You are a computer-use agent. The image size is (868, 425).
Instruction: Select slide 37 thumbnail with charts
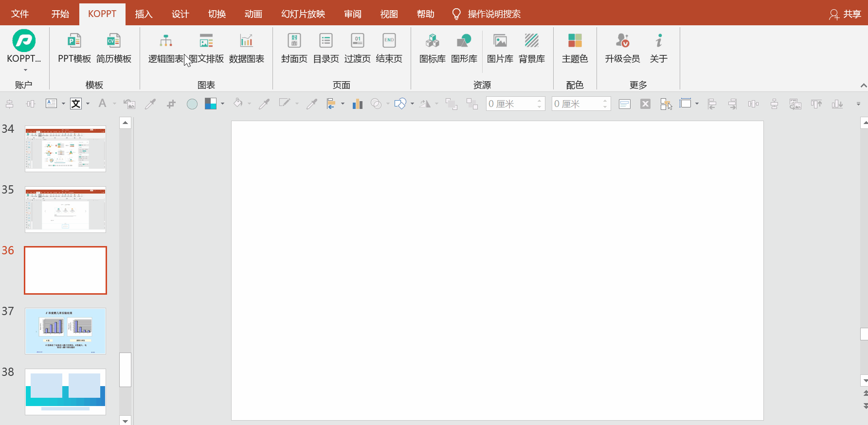point(65,331)
